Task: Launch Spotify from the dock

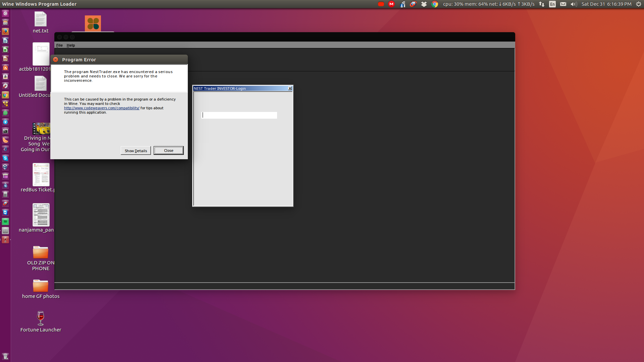Action: click(x=5, y=221)
